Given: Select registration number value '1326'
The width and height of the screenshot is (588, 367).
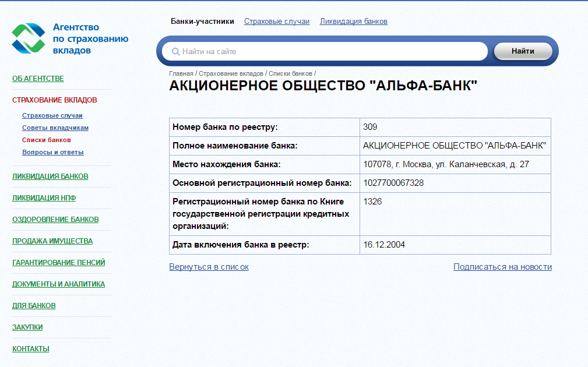Looking at the screenshot, I should pos(372,202).
